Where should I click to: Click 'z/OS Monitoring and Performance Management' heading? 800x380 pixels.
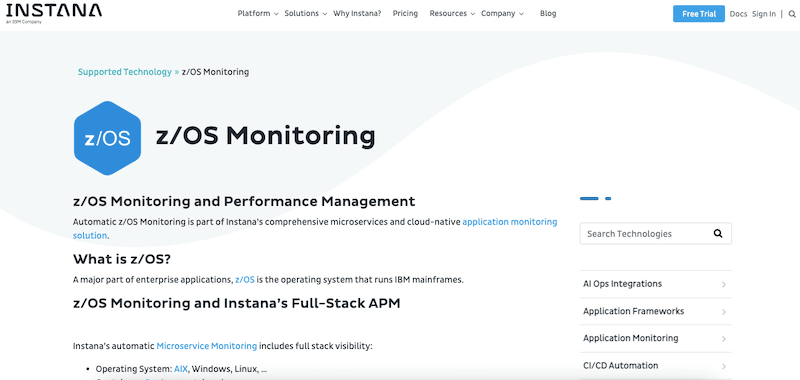coord(244,201)
